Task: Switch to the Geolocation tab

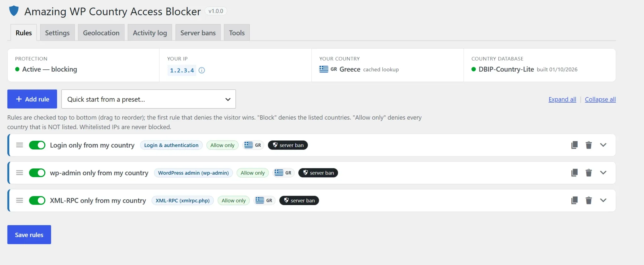Action: [x=101, y=33]
